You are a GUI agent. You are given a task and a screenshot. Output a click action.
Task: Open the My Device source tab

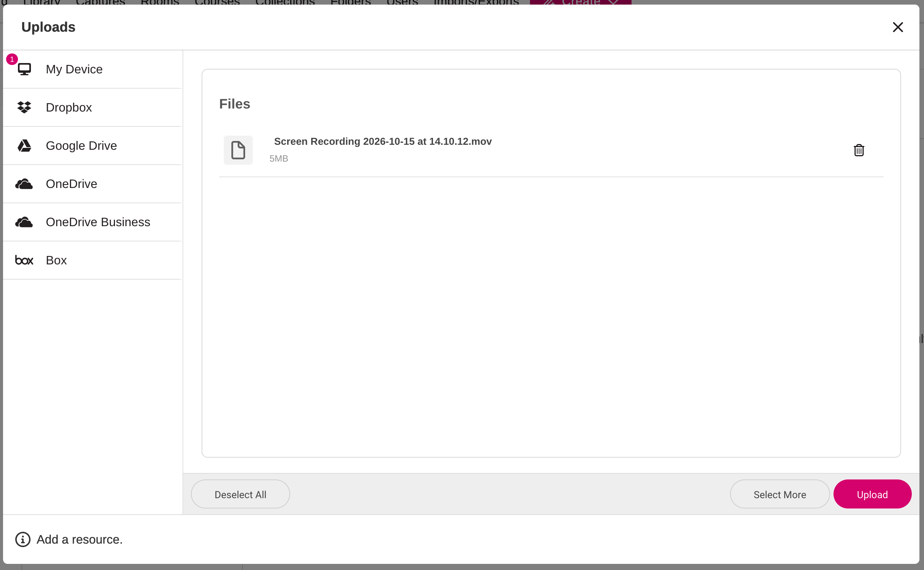93,69
